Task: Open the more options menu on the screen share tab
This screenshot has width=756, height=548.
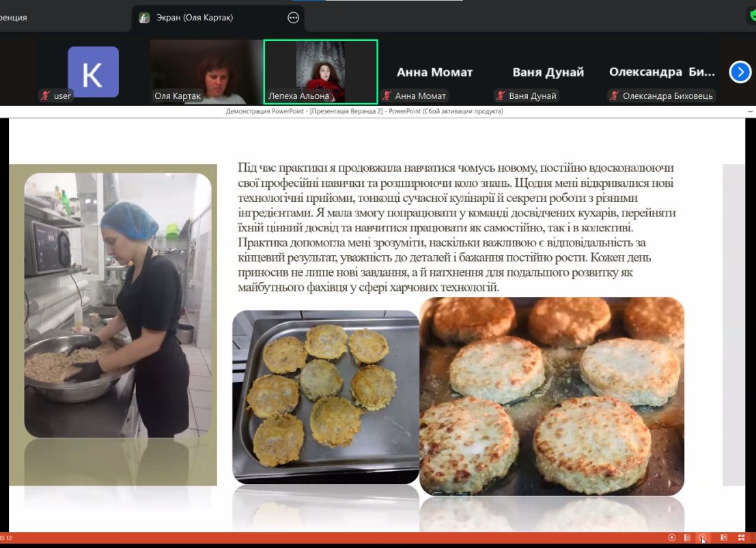Action: [x=294, y=18]
